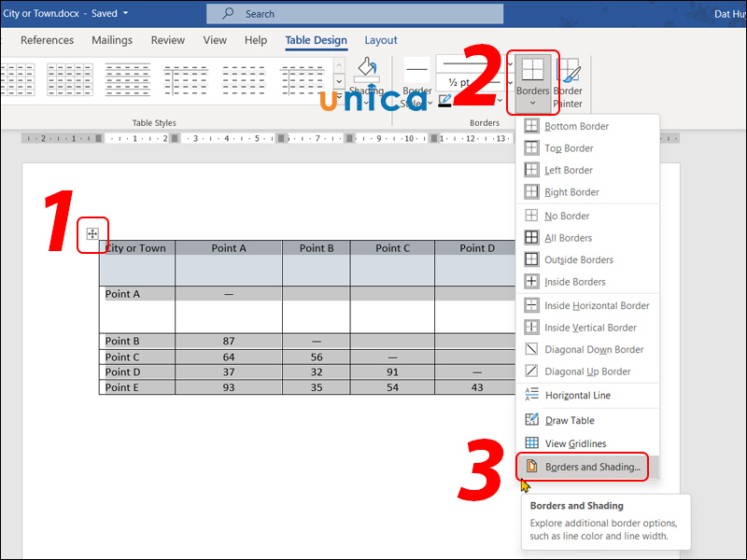Click the table move handle icon
Screen dimensions: 747x560
92,234
